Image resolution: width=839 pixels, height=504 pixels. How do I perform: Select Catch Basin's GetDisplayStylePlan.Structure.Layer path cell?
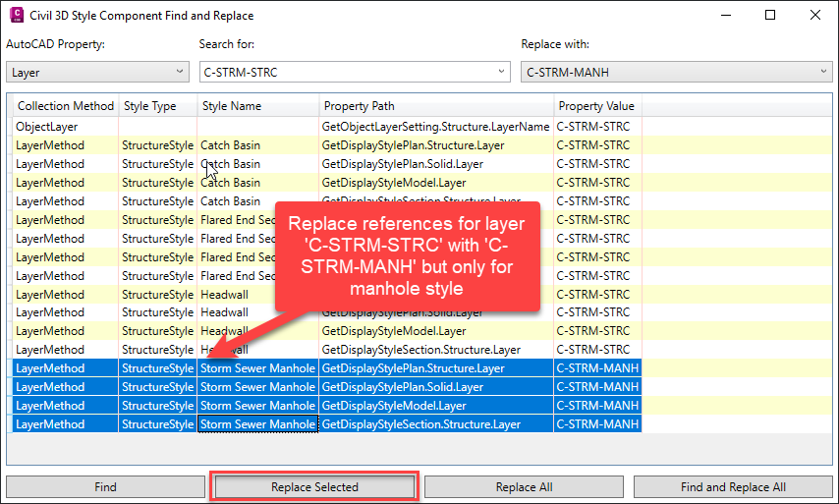pyautogui.click(x=436, y=145)
